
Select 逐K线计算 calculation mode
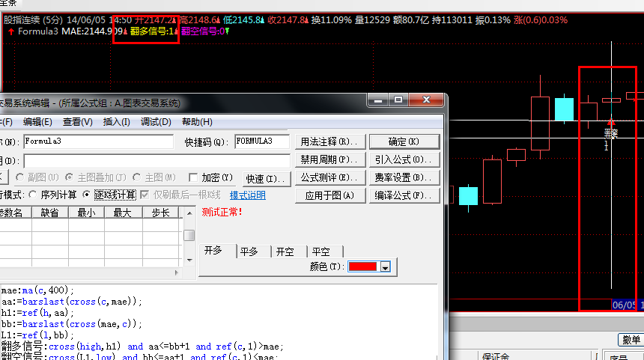coord(88,195)
